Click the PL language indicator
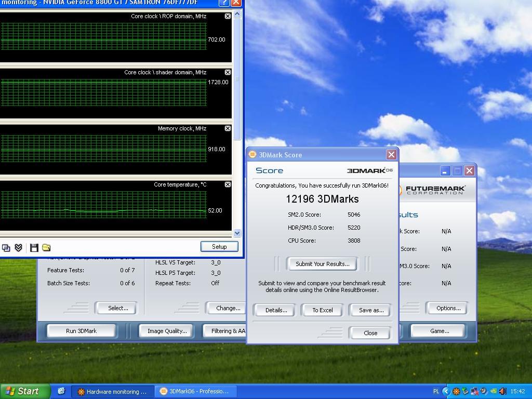The width and height of the screenshot is (532, 399). pyautogui.click(x=436, y=391)
